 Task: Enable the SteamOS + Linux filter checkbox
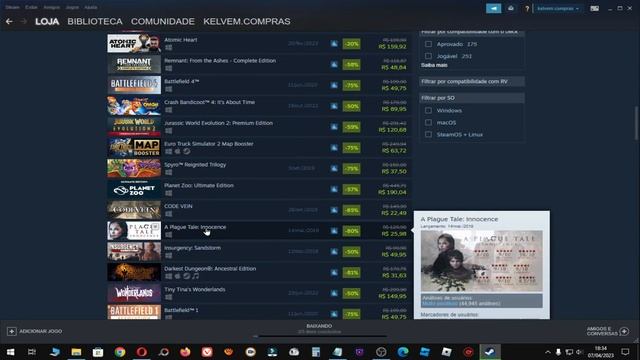(428, 134)
